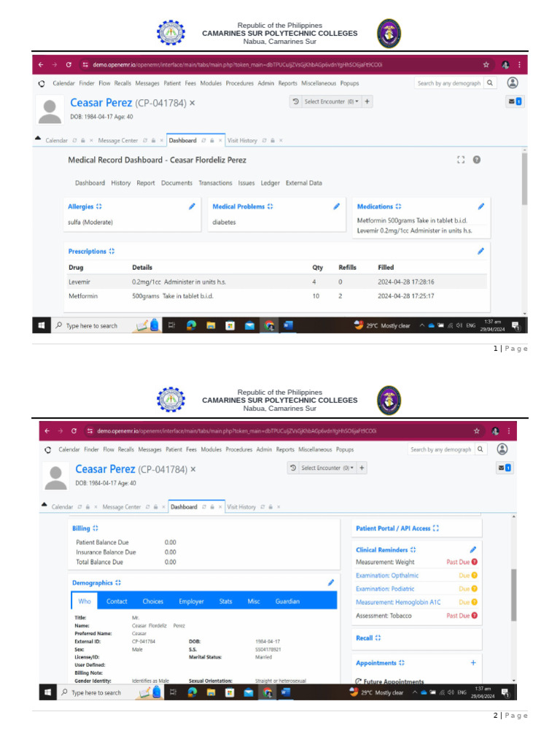Image resolution: width=560 pixels, height=747 pixels.
Task: Open the Patient menu in first screenshot
Action: [172, 83]
